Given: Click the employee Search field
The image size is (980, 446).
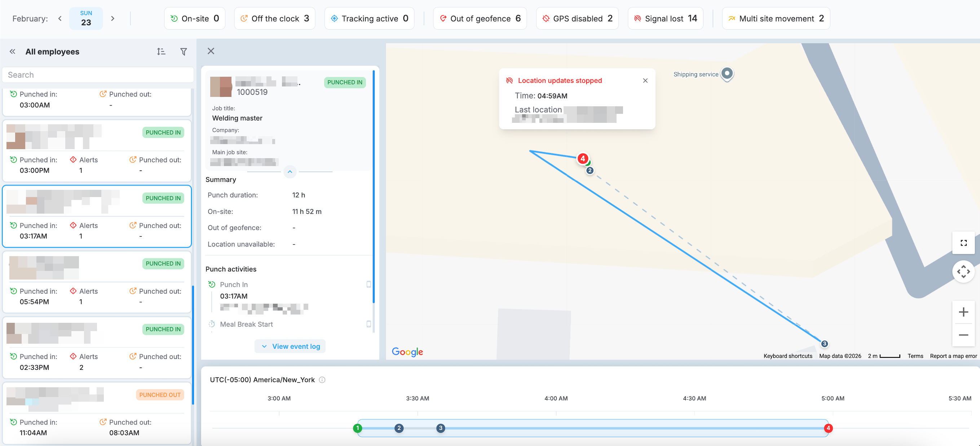Looking at the screenshot, I should click(x=98, y=75).
